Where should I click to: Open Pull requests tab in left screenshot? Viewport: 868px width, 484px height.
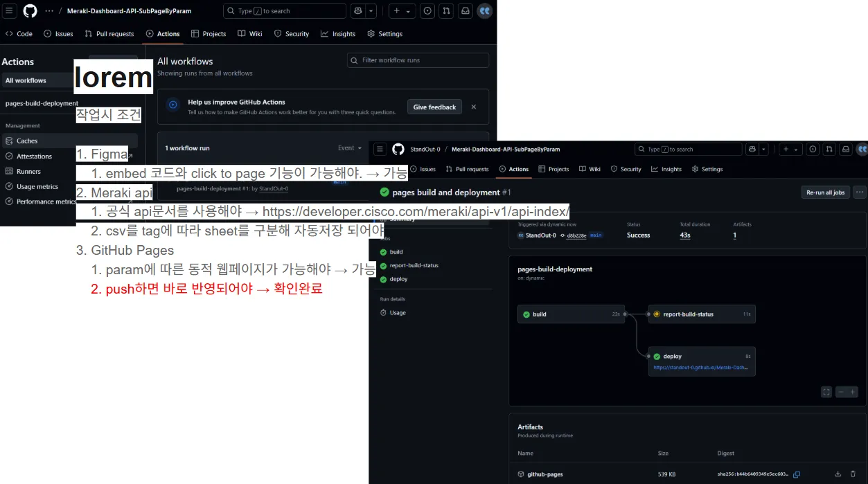[109, 33]
